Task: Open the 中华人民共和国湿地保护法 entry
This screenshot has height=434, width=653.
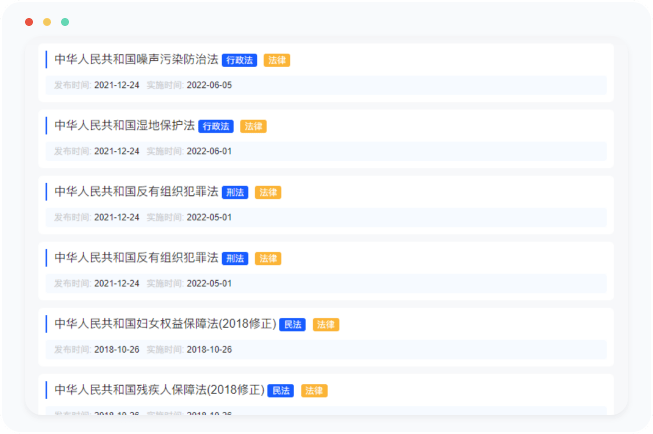Action: 124,126
